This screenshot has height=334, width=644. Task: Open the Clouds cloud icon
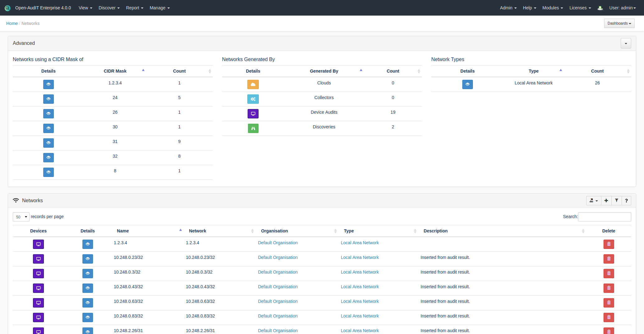(253, 84)
